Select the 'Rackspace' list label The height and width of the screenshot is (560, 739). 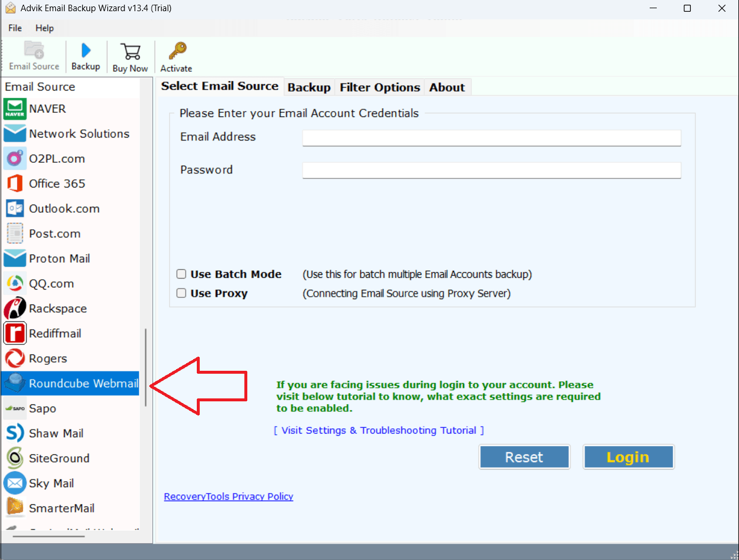click(x=58, y=308)
